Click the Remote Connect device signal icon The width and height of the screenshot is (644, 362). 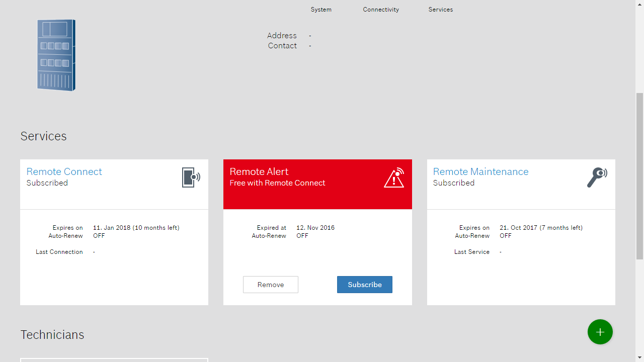[x=191, y=177]
